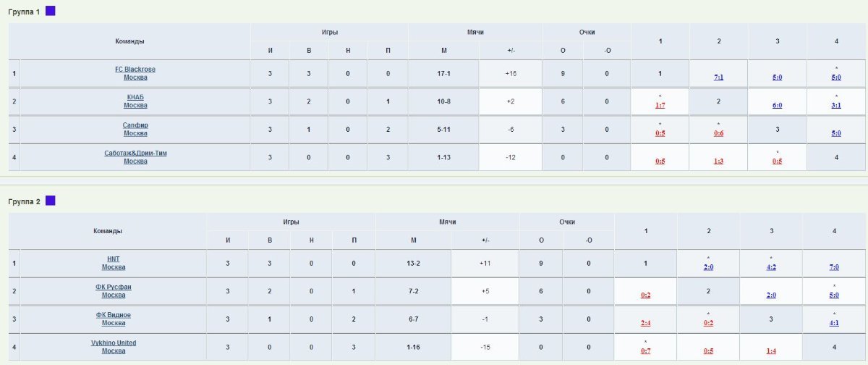Click the purple square beside Группа 2
This screenshot has height=365, width=868.
pos(51,201)
